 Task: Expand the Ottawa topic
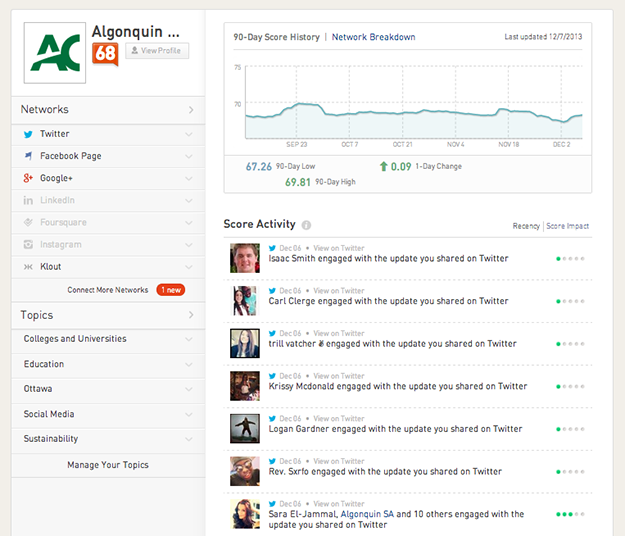point(189,389)
